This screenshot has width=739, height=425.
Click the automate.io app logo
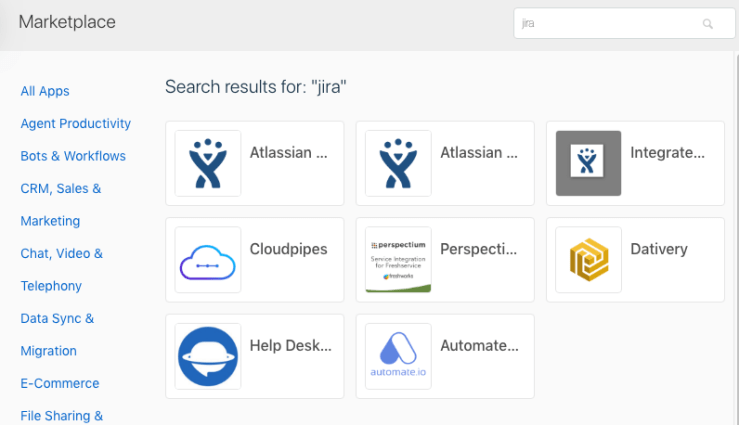point(398,356)
